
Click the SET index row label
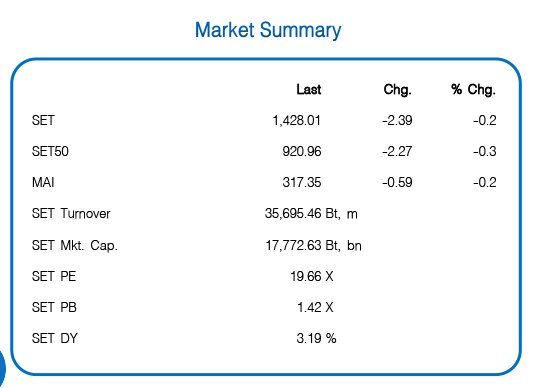pos(43,120)
